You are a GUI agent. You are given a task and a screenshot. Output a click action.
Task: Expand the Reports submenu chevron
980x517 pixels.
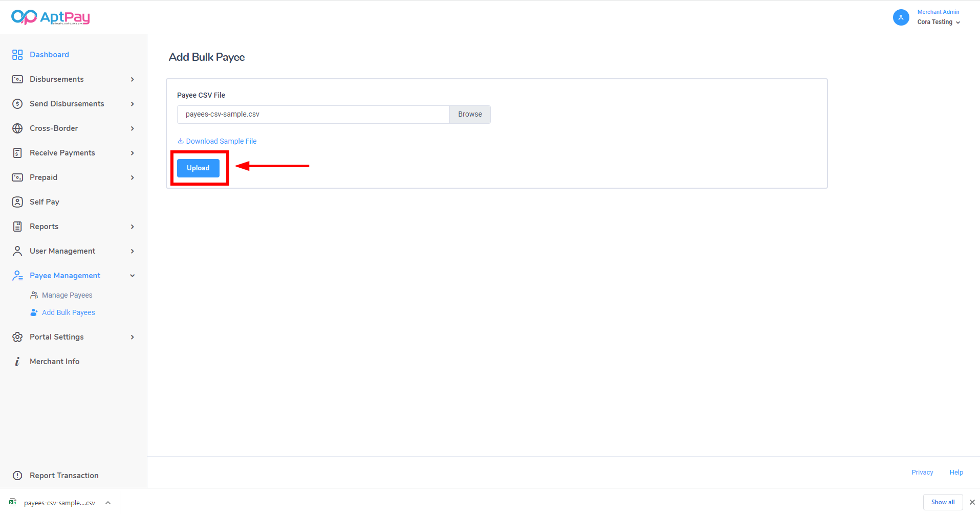pos(133,227)
